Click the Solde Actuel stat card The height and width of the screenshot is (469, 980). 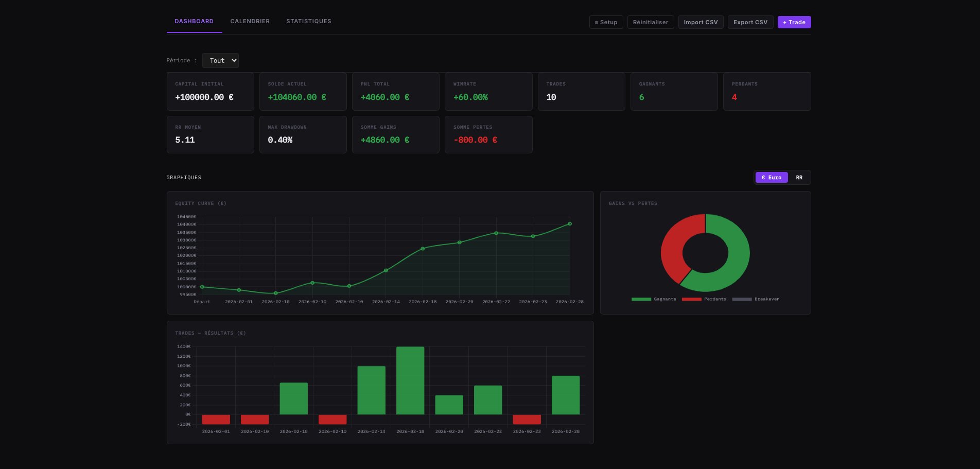tap(303, 92)
